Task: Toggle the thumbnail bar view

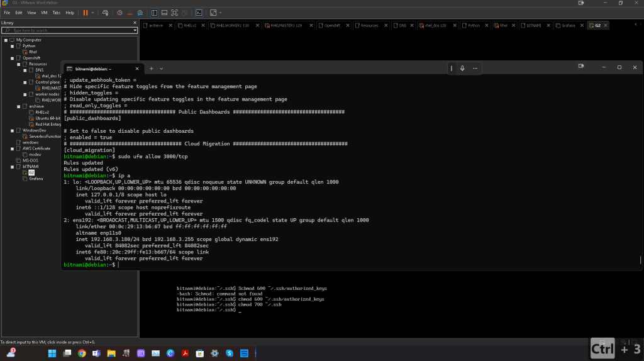Action: [x=164, y=13]
